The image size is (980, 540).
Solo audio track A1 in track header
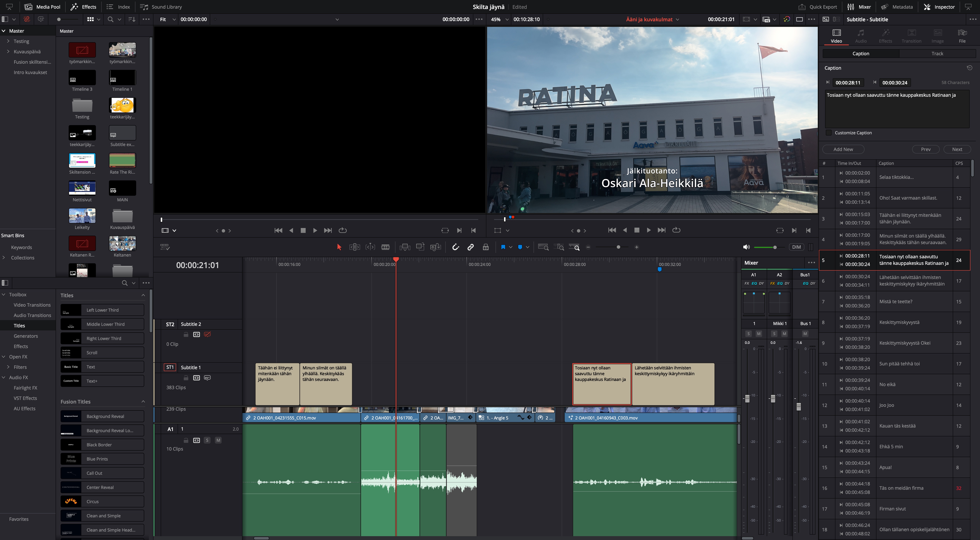(207, 440)
